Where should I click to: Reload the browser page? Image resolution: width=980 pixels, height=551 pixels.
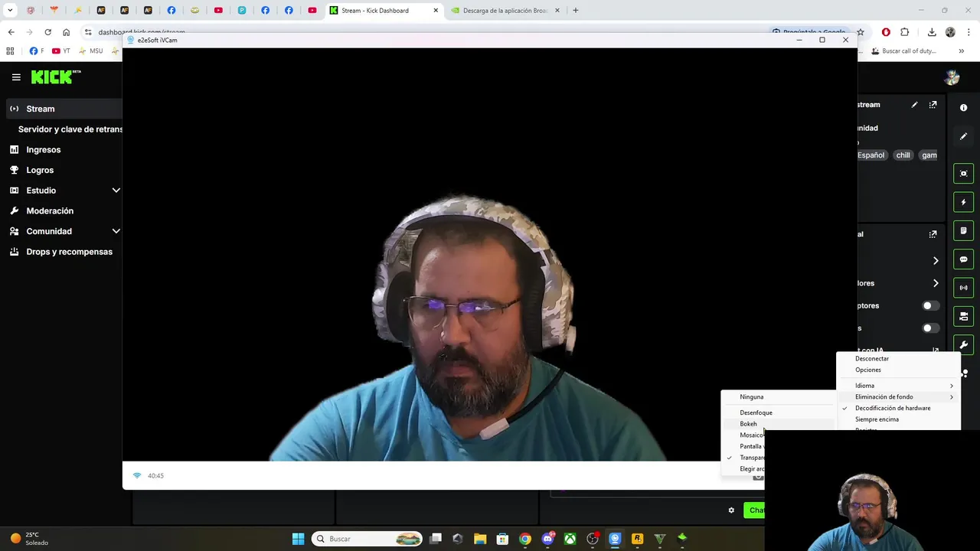click(47, 32)
